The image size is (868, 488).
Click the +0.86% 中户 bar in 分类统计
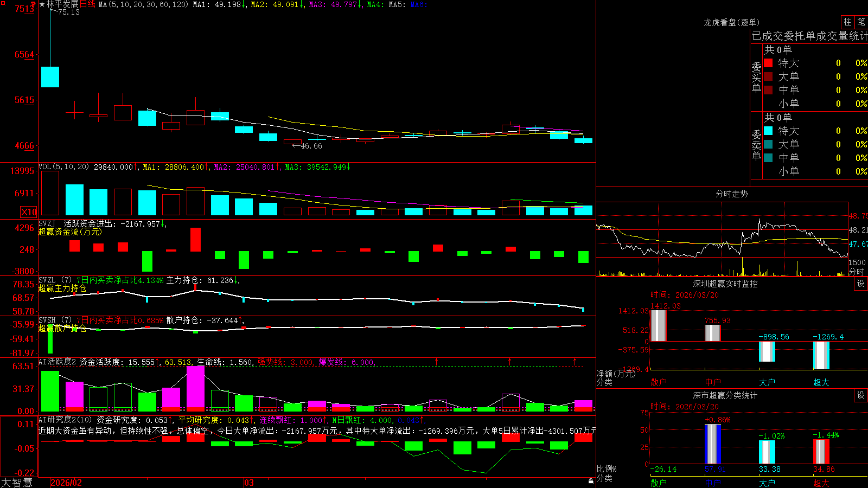click(x=713, y=444)
